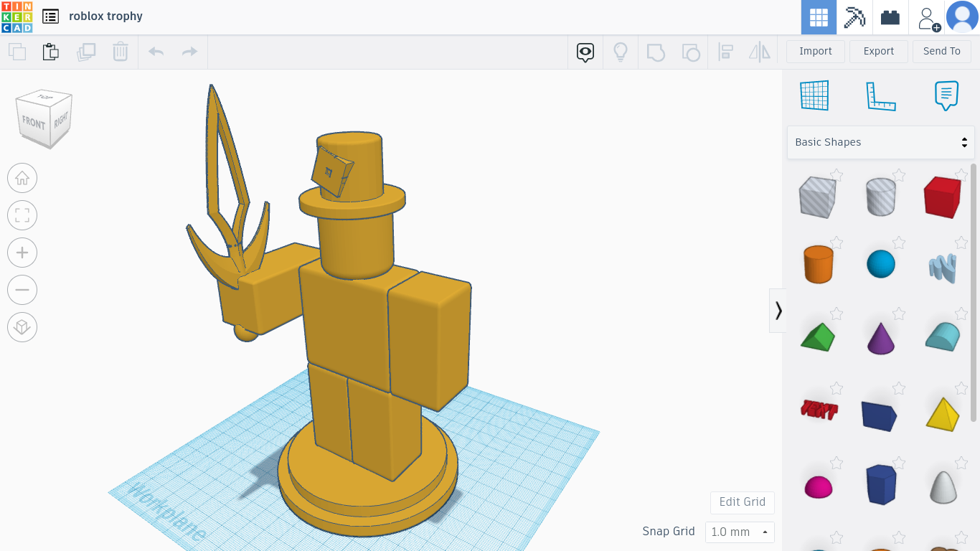Click the Zoom in plus button

[22, 253]
